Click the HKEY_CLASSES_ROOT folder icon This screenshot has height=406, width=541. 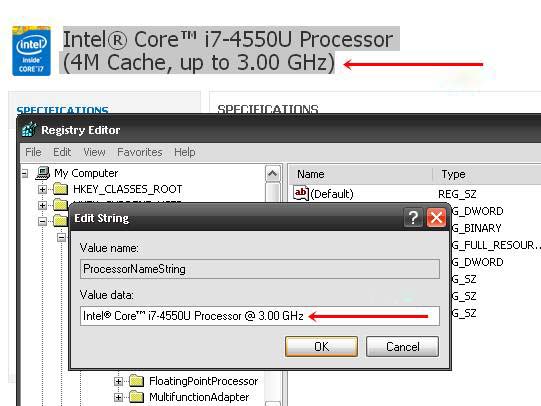[x=61, y=189]
